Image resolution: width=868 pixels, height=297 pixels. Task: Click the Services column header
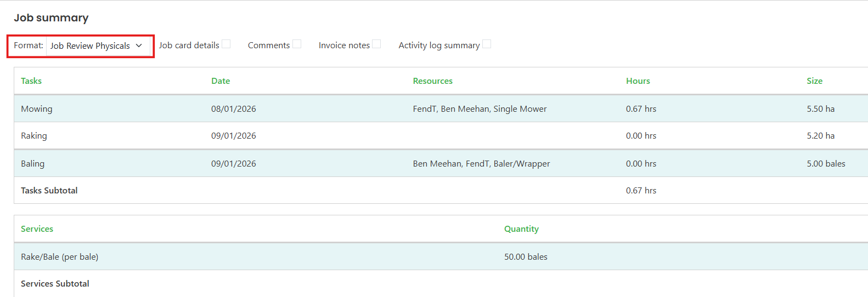coord(37,229)
